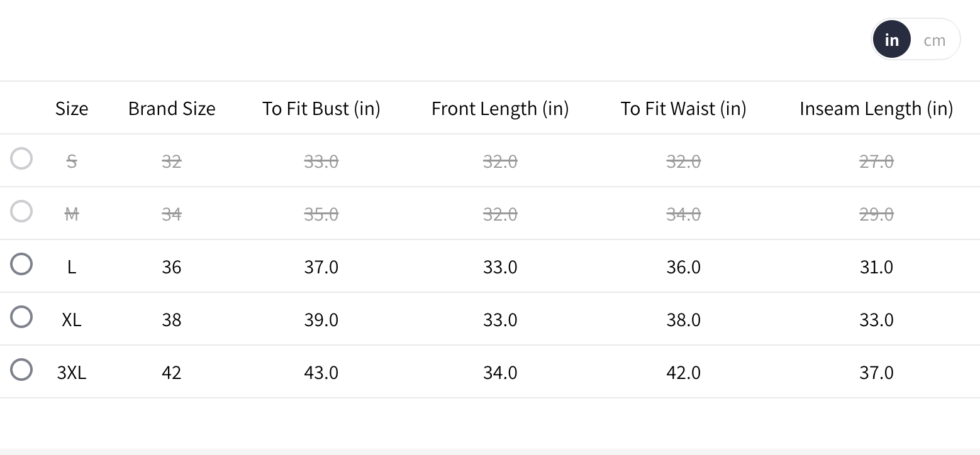980x455 pixels.
Task: Click the To Fit Bust column header
Action: point(321,109)
